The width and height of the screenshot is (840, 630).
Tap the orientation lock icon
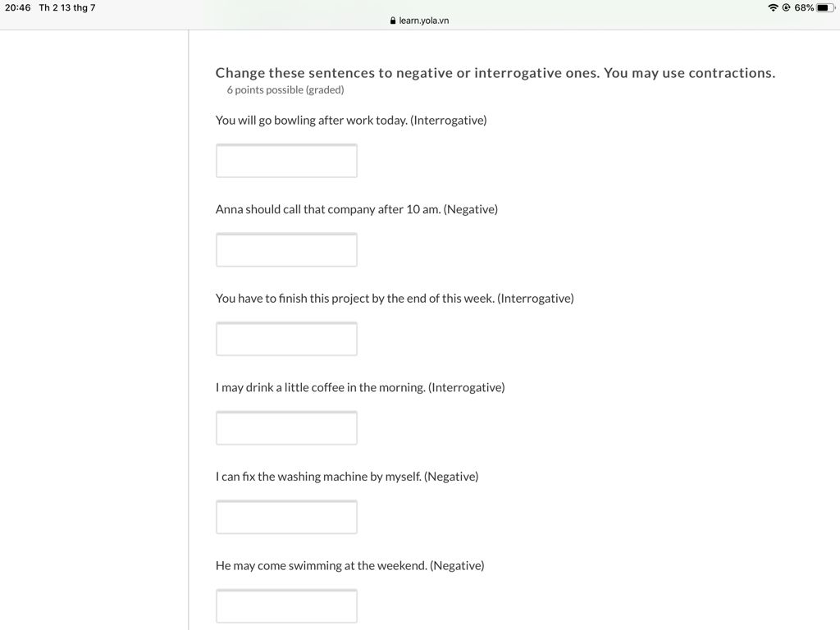786,7
